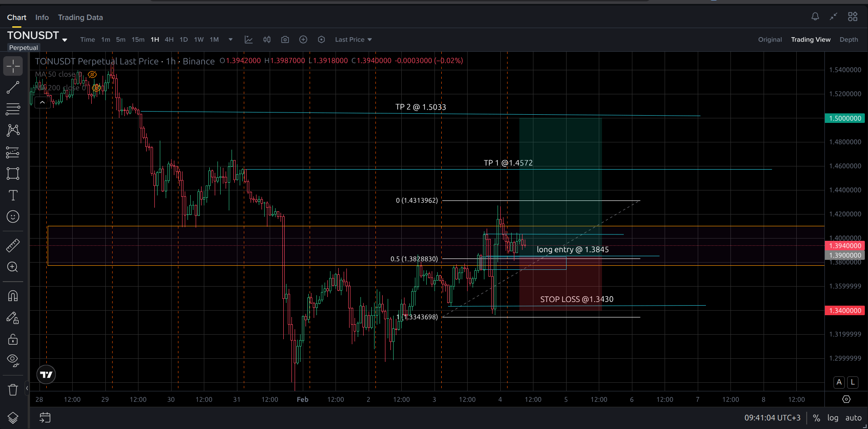The height and width of the screenshot is (429, 868).
Task: Select the 1D interval
Action: tap(184, 39)
